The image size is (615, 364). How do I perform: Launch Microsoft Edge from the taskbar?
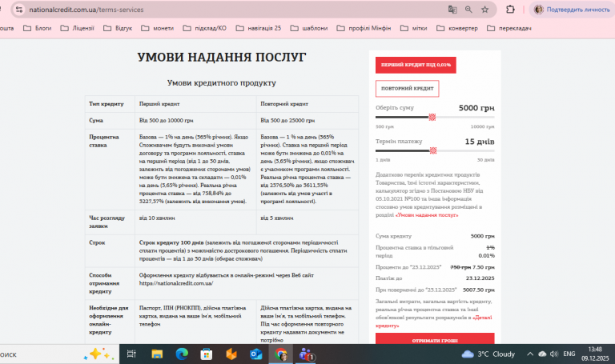click(182, 354)
